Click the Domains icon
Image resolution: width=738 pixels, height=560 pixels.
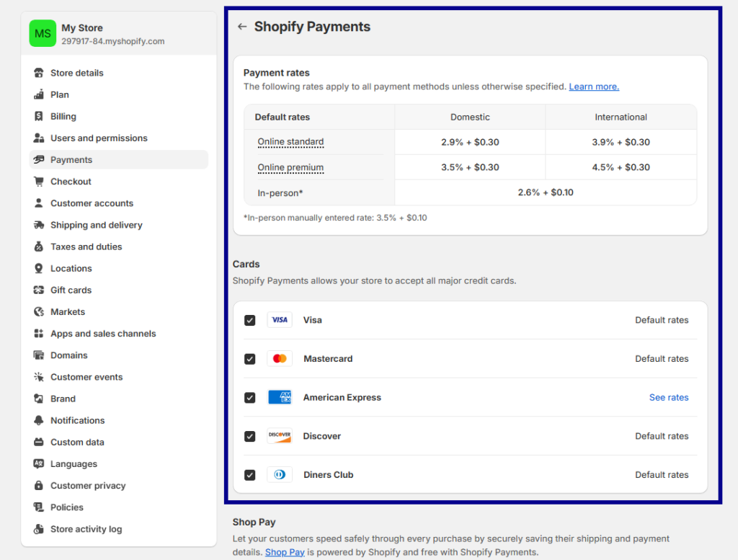pyautogui.click(x=39, y=355)
